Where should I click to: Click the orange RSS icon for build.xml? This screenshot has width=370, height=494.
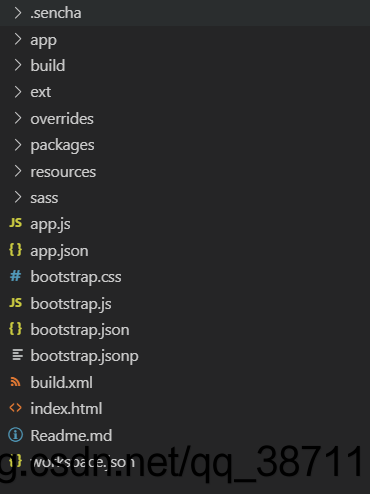click(15, 382)
